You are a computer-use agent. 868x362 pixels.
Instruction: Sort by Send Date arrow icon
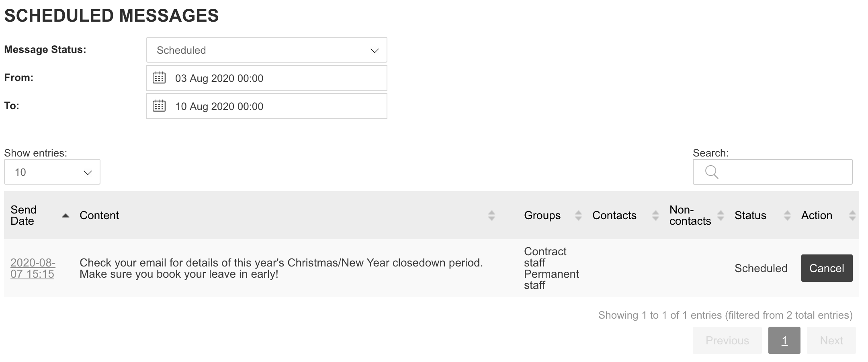(x=66, y=216)
